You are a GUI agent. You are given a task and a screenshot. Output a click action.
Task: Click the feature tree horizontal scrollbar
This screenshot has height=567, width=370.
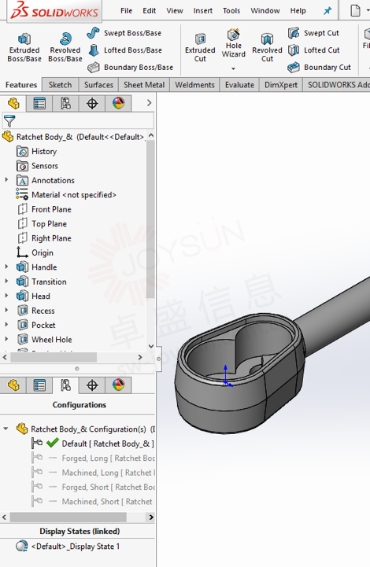pyautogui.click(x=54, y=357)
